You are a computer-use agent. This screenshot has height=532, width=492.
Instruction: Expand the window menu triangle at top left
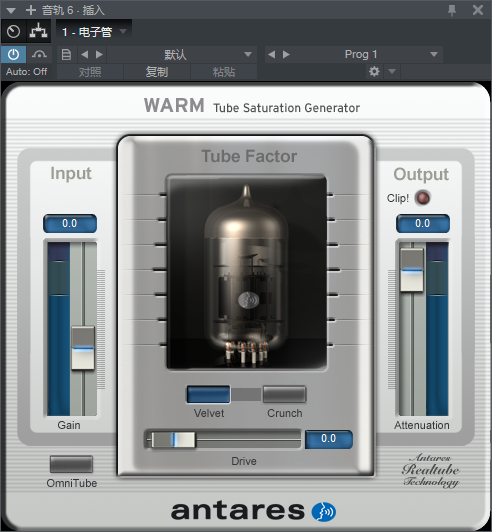[11, 10]
